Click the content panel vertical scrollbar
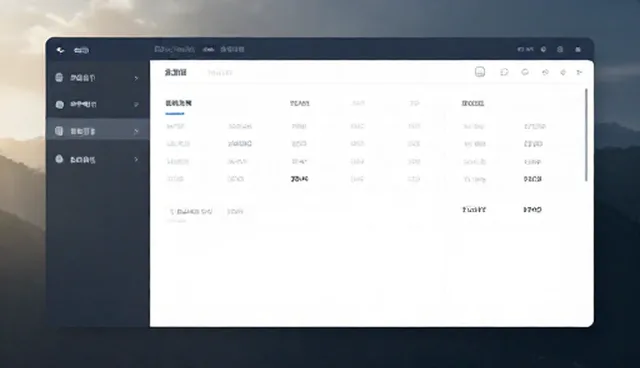This screenshot has width=640, height=368. coord(587,135)
